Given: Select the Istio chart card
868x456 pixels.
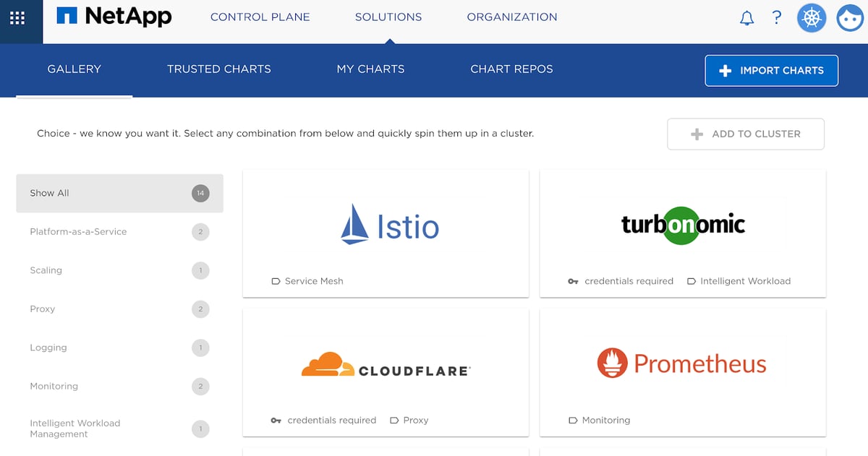Looking at the screenshot, I should click(386, 233).
